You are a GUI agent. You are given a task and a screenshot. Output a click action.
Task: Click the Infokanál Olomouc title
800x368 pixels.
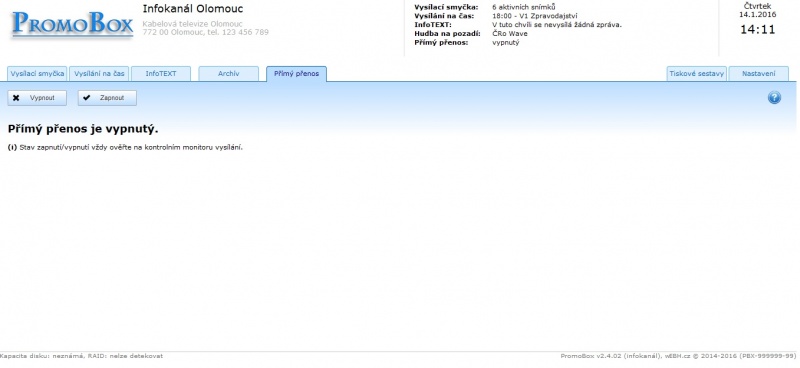(193, 9)
